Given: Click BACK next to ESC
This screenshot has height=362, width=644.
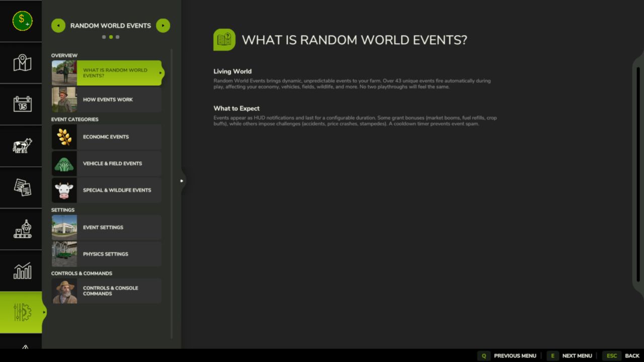Looking at the screenshot, I should 632,355.
